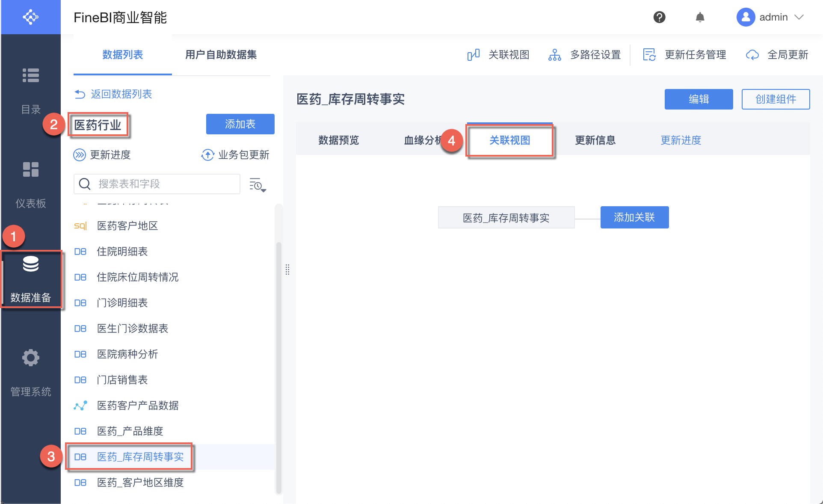Open the 目录 directory sidebar icon
Viewport: 823px width, 504px height.
[31, 76]
